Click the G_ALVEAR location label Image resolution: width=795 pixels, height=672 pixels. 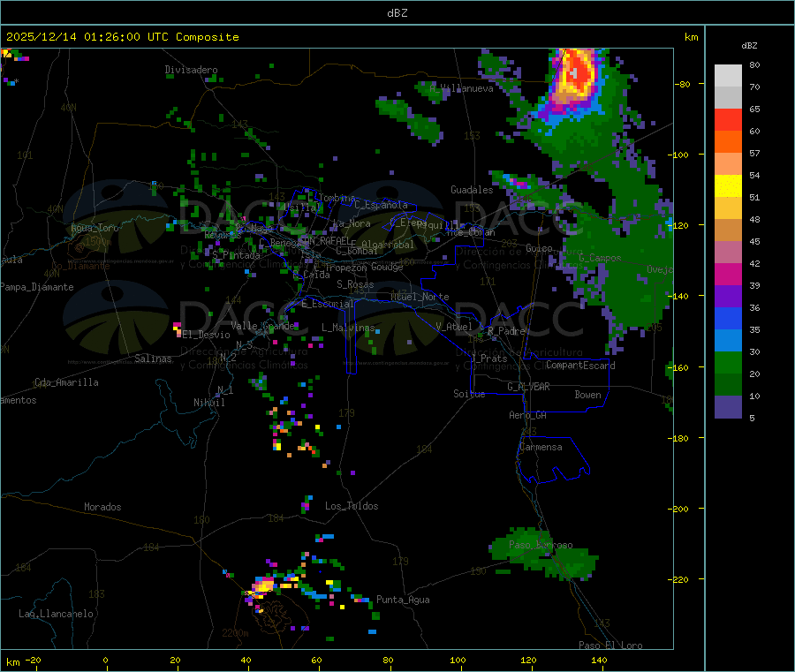coord(528,387)
